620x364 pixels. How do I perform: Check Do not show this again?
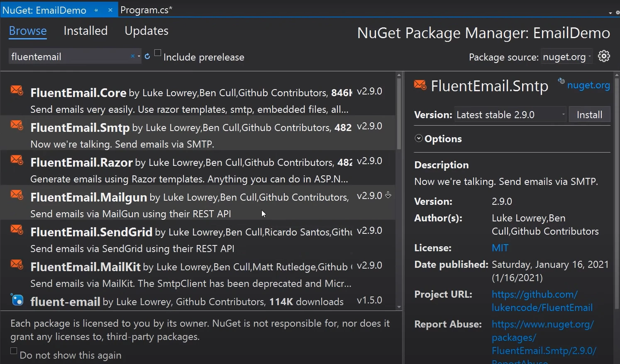(14, 351)
